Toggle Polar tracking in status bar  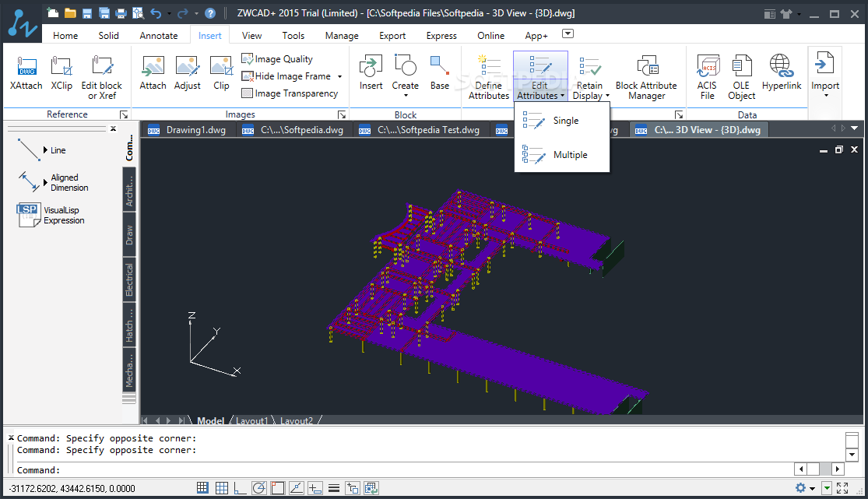coord(258,488)
